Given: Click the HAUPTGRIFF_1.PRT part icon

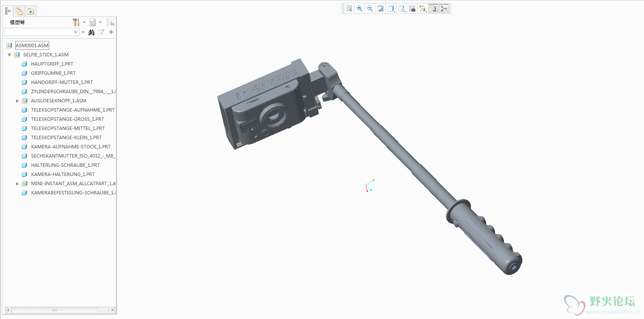Looking at the screenshot, I should 25,64.
